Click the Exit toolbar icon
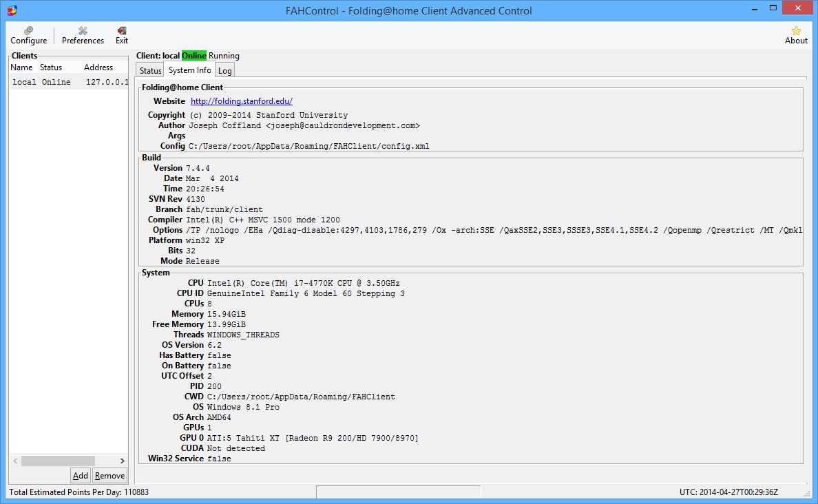This screenshot has height=504, width=818. pyautogui.click(x=122, y=36)
